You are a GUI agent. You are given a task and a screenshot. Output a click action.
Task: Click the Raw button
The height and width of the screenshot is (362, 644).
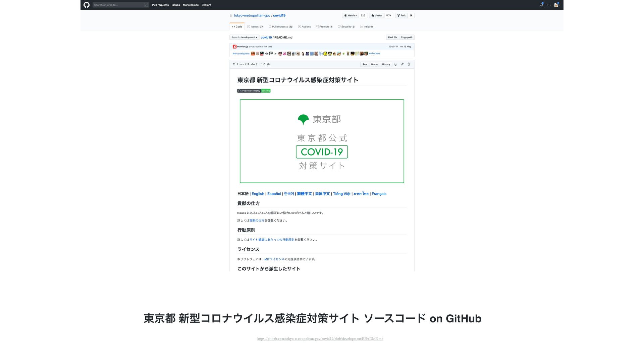tap(365, 64)
